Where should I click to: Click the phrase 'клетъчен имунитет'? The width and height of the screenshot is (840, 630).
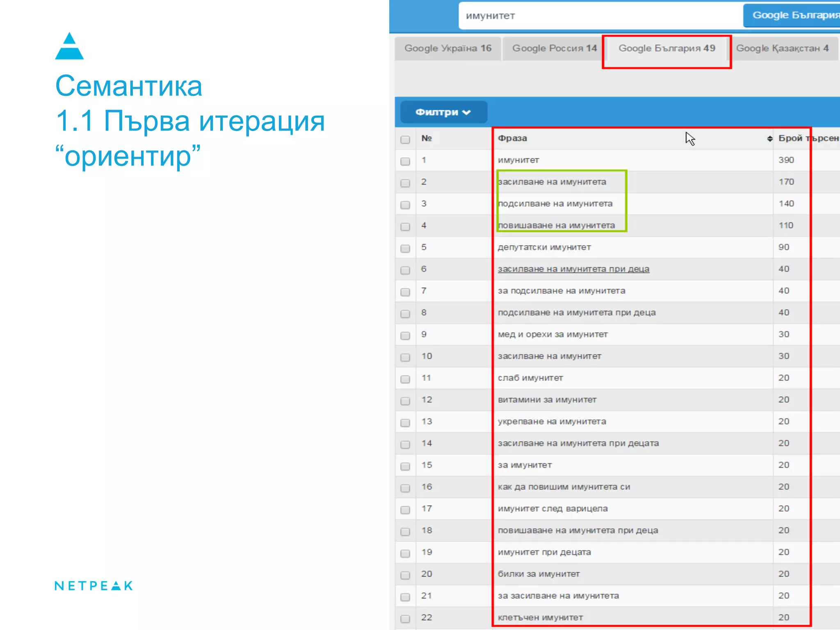click(x=540, y=617)
